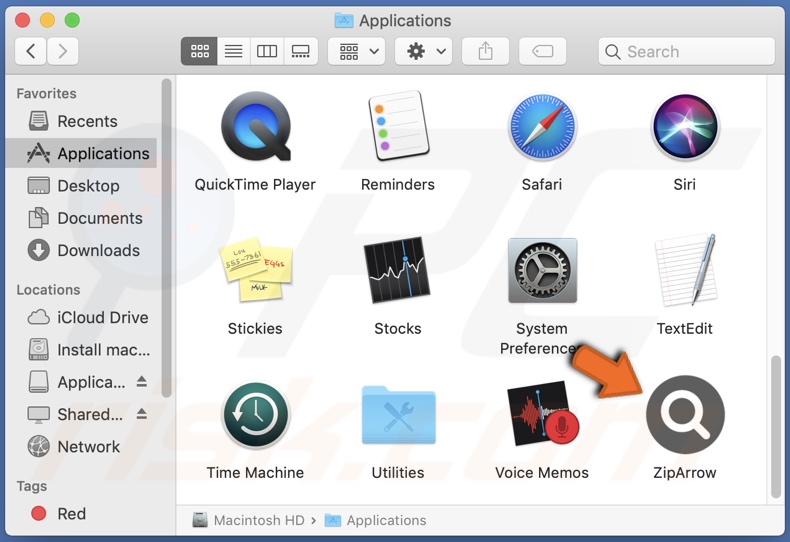
Task: Open Downloads in the sidebar
Action: point(81,250)
